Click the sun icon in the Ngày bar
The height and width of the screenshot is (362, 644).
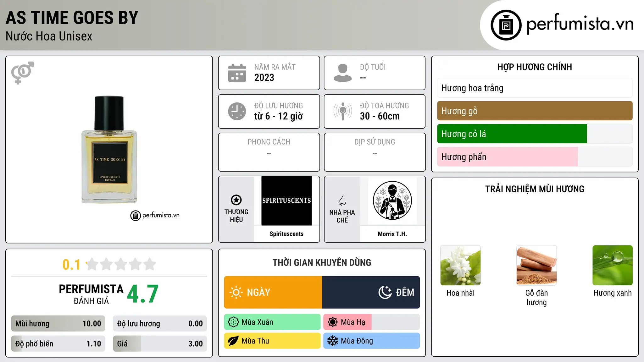[x=236, y=292]
